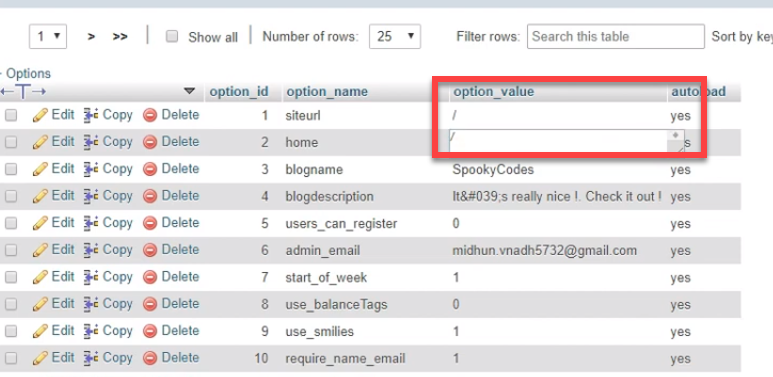Tick the checkbox for blogdescription row

coord(11,196)
